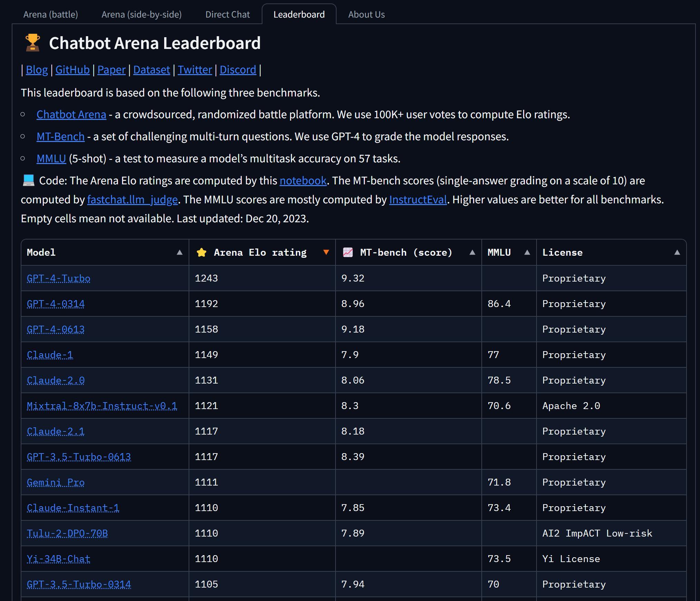Open the Tulu-2-DPO-70B model link
The image size is (700, 601).
(x=67, y=533)
